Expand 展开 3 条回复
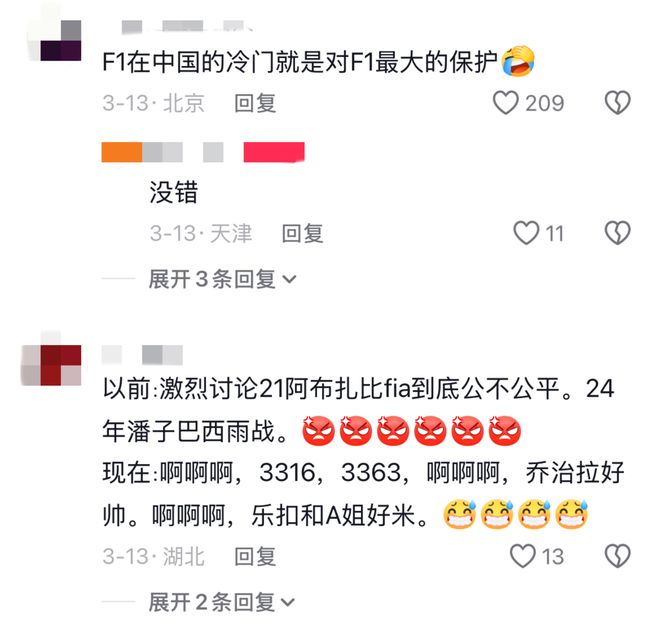 click(222, 279)
